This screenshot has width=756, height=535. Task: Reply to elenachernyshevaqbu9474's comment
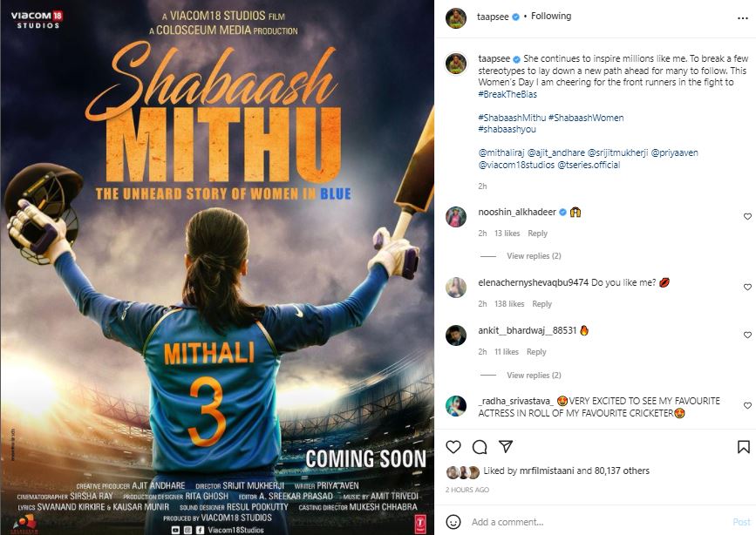(541, 303)
